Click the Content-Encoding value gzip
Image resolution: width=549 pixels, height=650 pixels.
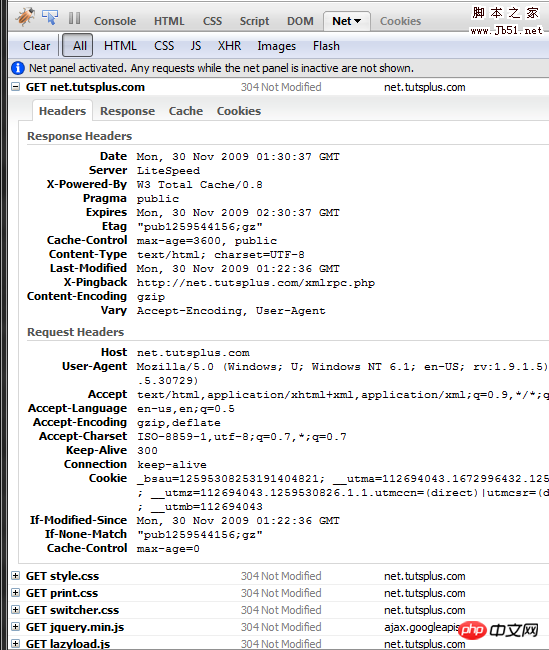click(x=151, y=297)
